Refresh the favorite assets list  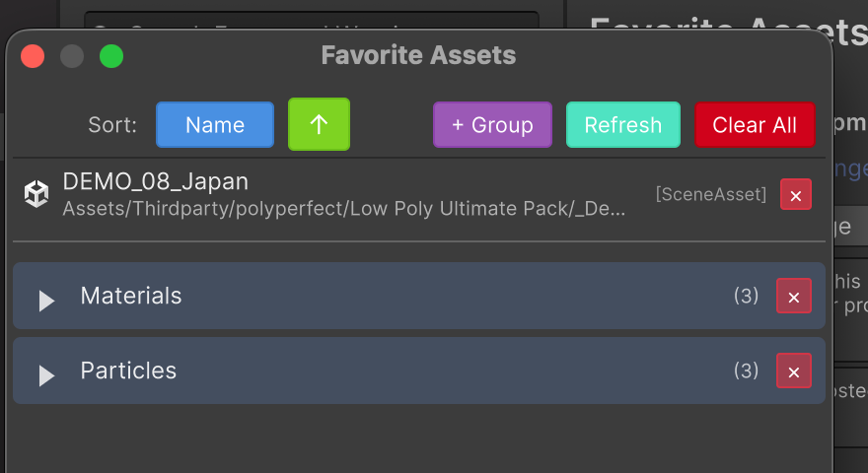pyautogui.click(x=622, y=124)
